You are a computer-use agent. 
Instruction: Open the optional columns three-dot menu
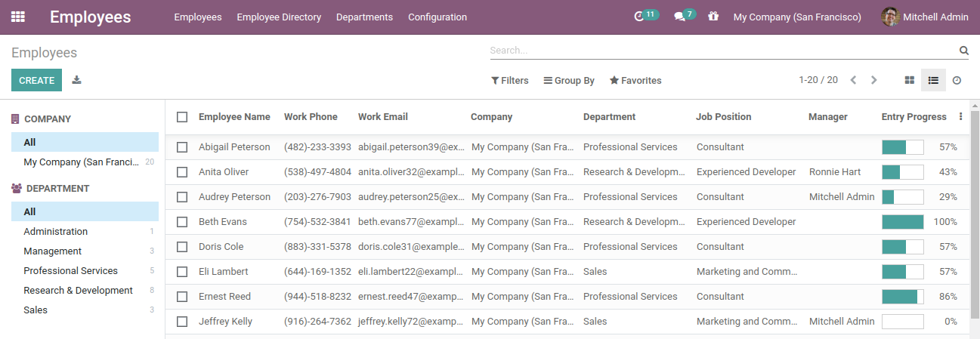pos(961,117)
